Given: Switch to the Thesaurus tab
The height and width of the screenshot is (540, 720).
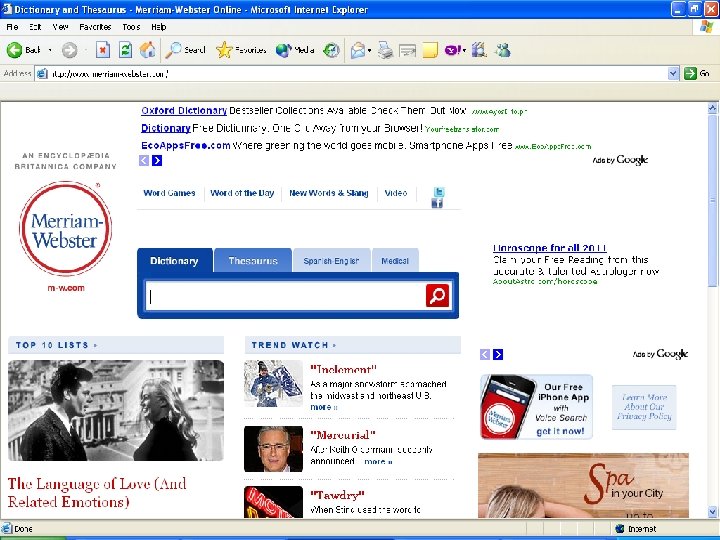Looking at the screenshot, I should 253,261.
